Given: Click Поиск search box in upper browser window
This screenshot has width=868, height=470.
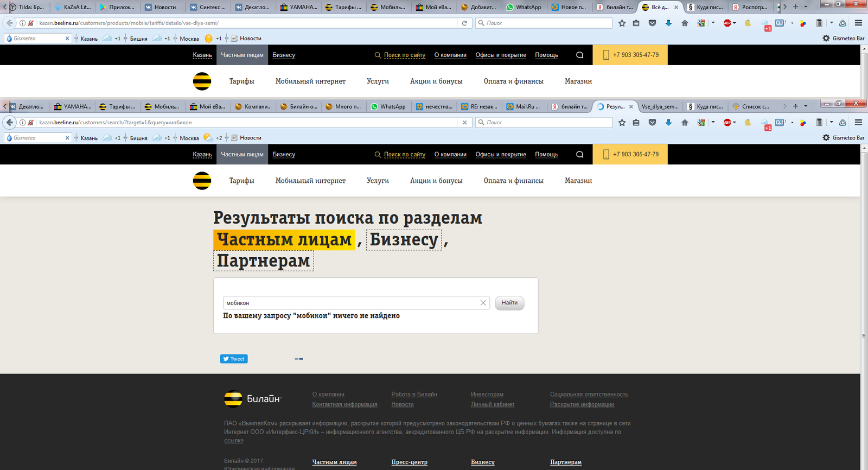Looking at the screenshot, I should pyautogui.click(x=544, y=23).
